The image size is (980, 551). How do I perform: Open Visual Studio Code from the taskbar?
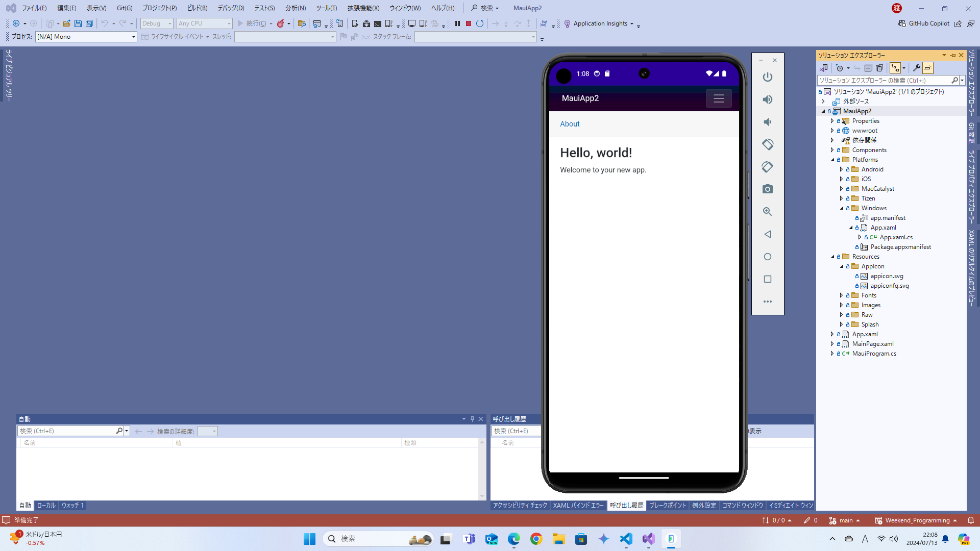coord(626,539)
